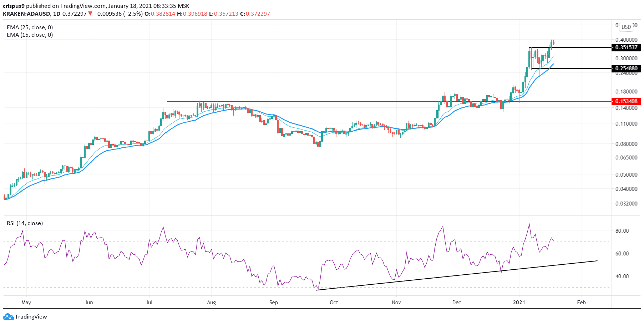Viewport: 644px width, 325px height.
Task: Click the 40.00 RSI axis label
Action: (x=622, y=276)
